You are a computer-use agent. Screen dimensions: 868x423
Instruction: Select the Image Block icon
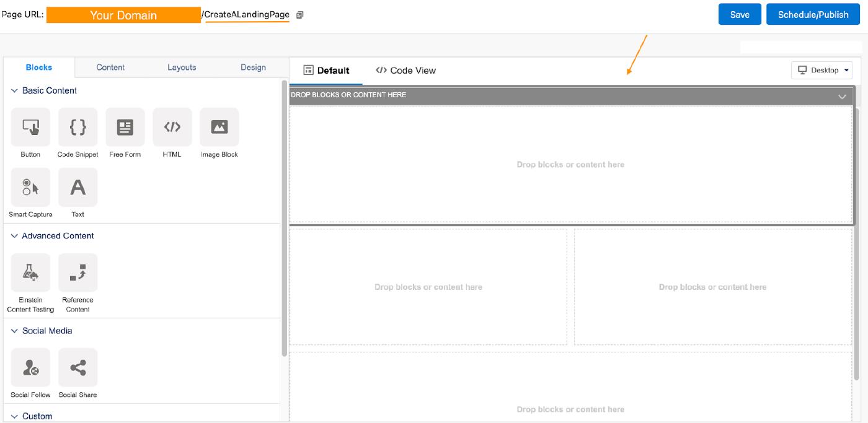coord(219,128)
